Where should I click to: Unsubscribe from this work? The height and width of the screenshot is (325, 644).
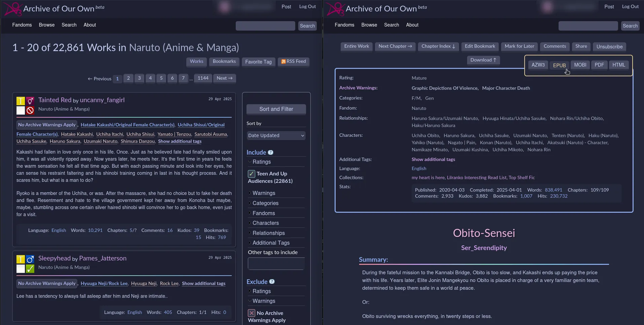click(609, 47)
